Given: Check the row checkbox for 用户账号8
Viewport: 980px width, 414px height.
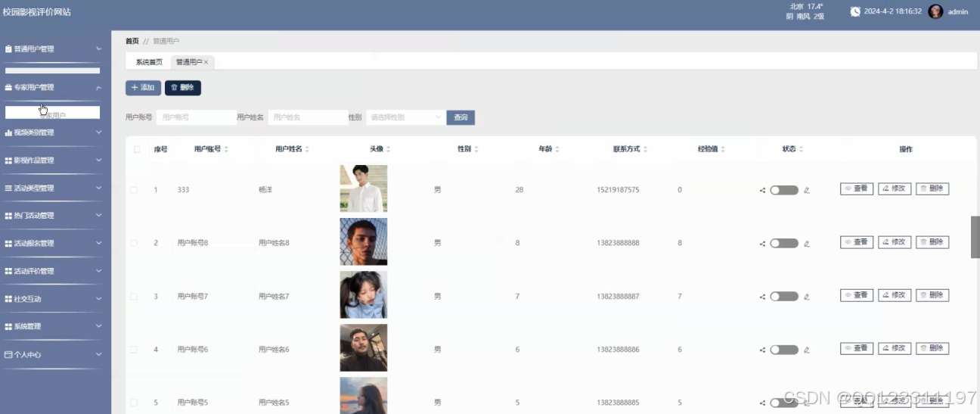Looking at the screenshot, I should 134,243.
